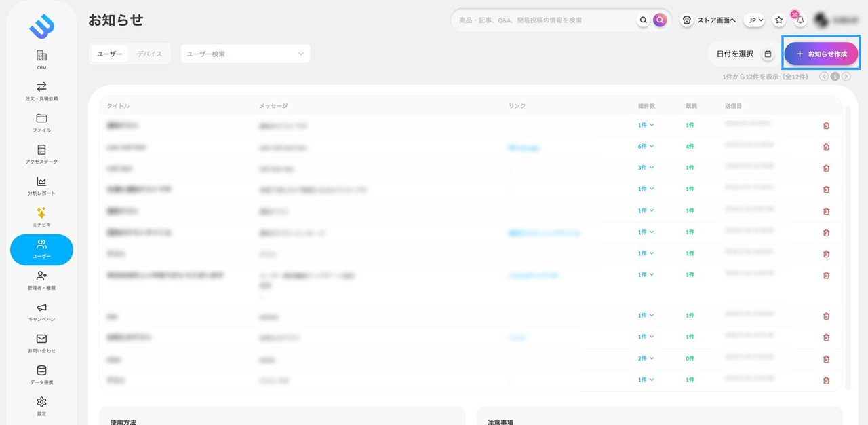Open the JP language selector
The image size is (868, 425).
(754, 20)
